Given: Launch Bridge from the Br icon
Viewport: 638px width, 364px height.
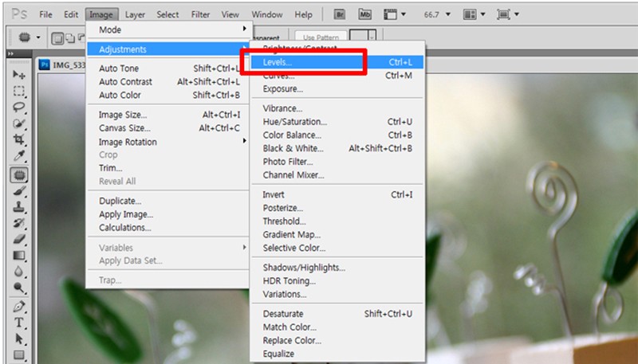Looking at the screenshot, I should click(340, 14).
